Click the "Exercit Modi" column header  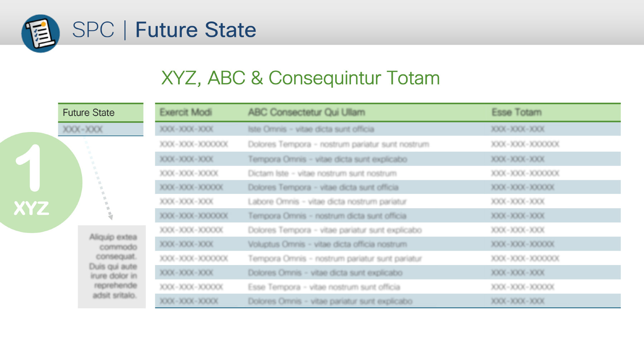(x=186, y=112)
